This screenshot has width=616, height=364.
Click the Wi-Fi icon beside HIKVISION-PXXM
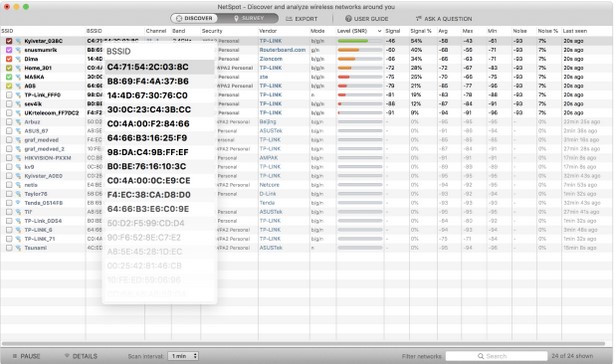coord(18,158)
